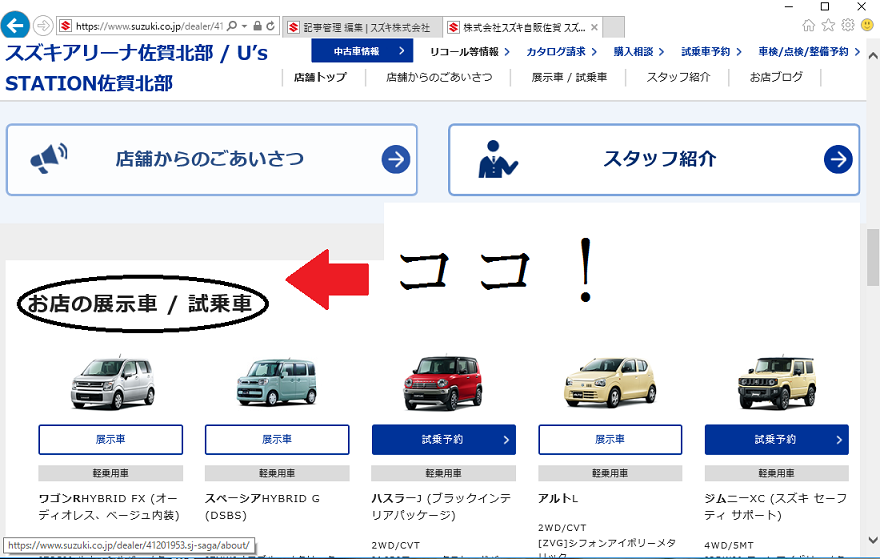880x559 pixels.
Task: Open the 中古車情報 button
Action: pos(362,51)
